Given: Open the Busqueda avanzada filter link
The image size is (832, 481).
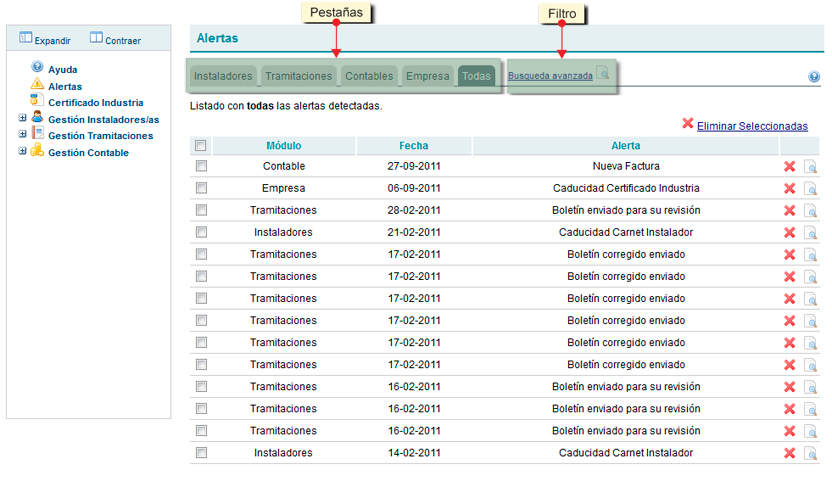Looking at the screenshot, I should click(549, 76).
